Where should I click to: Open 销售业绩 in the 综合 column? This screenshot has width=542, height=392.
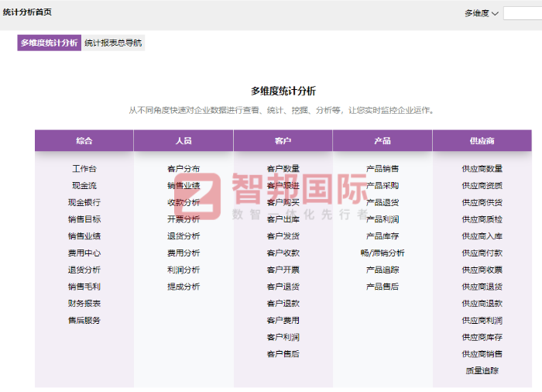coord(84,236)
